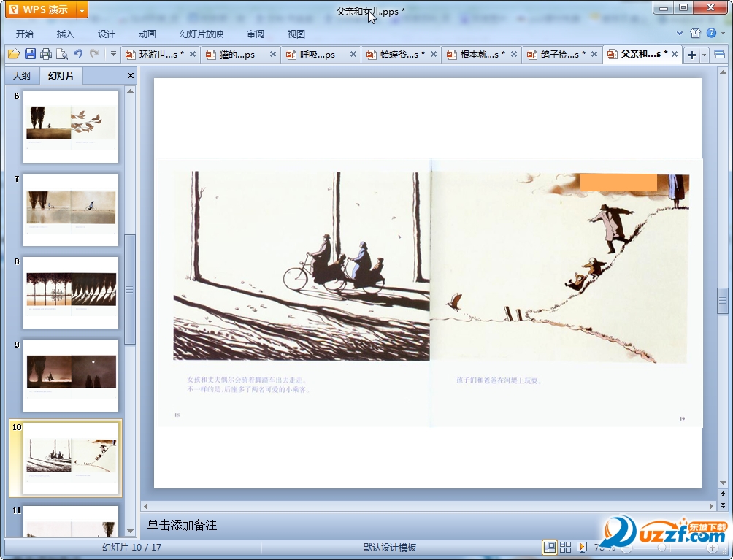This screenshot has width=733, height=560.
Task: Open the 视图 menu
Action: click(x=296, y=34)
